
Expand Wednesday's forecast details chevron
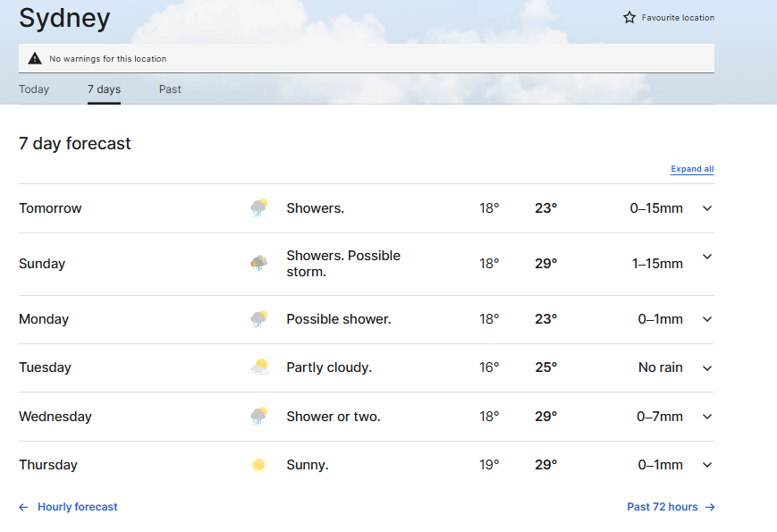point(707,417)
